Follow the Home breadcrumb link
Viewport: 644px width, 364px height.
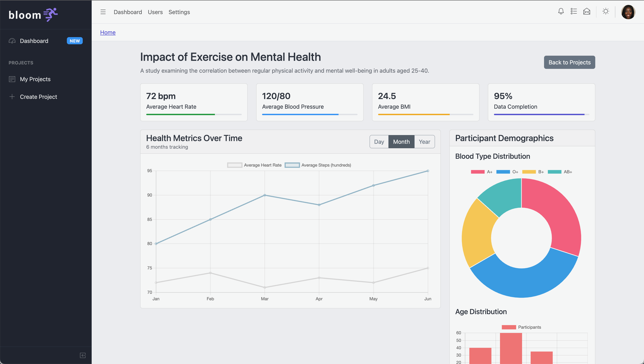tap(108, 32)
